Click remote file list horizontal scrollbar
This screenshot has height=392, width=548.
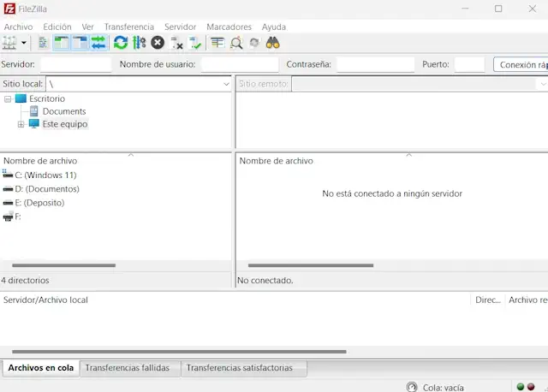311,265
